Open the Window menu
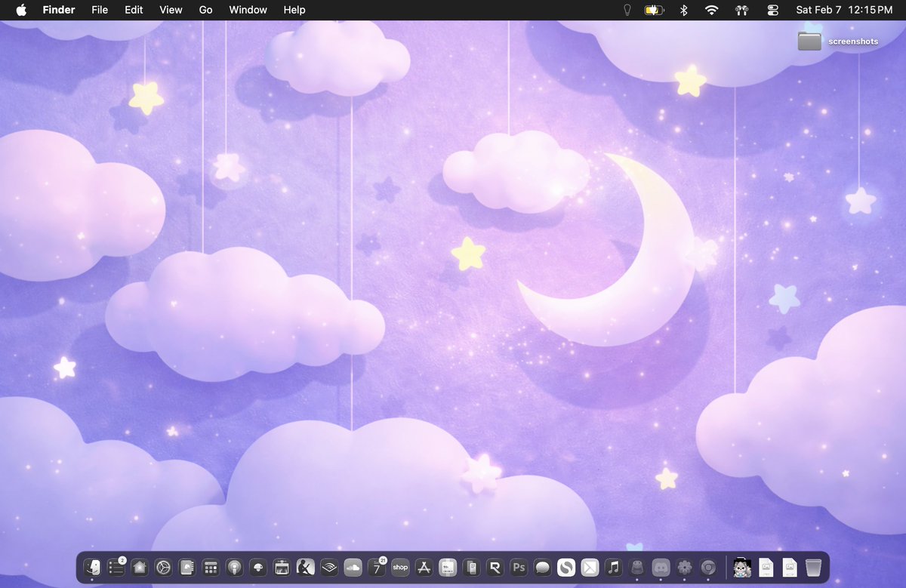Viewport: 906px width, 588px height. coord(248,10)
